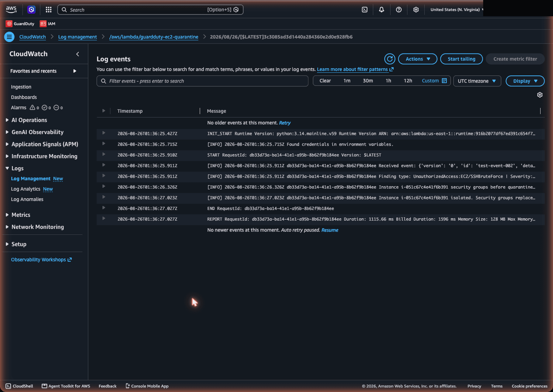553x392 pixels.
Task: Toggle the navigation hamburger menu
Action: point(9,37)
